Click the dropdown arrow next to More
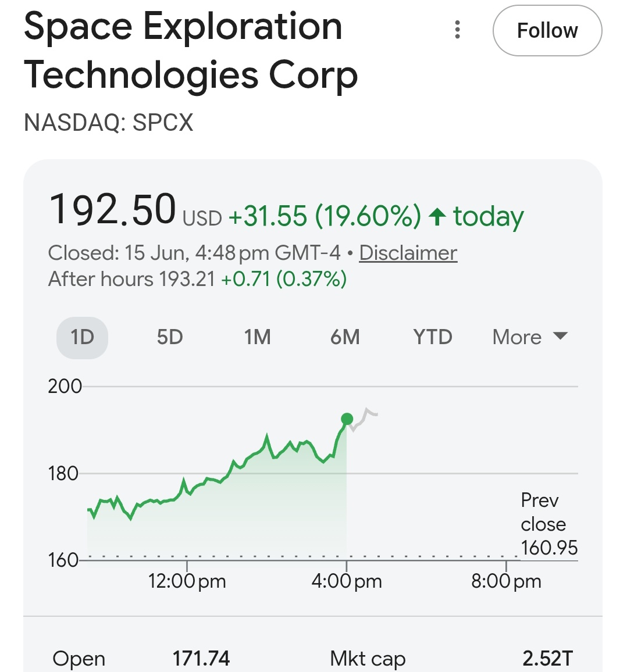This screenshot has height=672, width=627. pos(560,335)
